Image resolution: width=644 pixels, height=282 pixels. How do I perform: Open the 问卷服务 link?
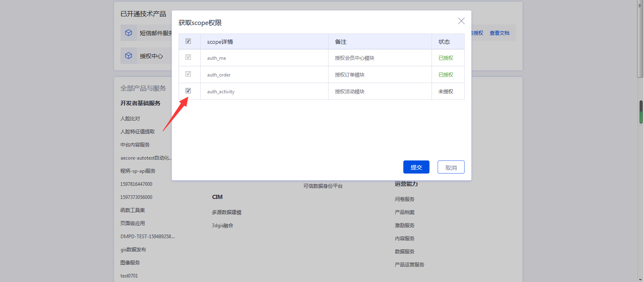click(405, 199)
